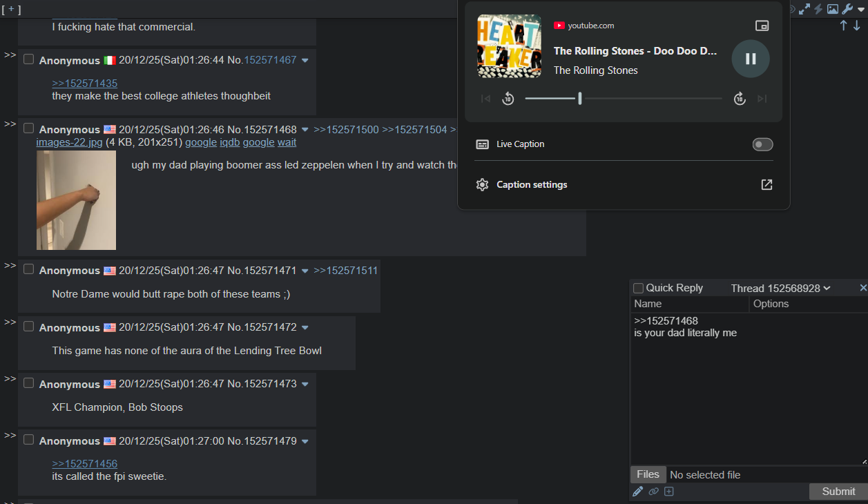The width and height of the screenshot is (868, 504).
Task: Click the pencil icon in Quick Reply
Action: click(637, 492)
